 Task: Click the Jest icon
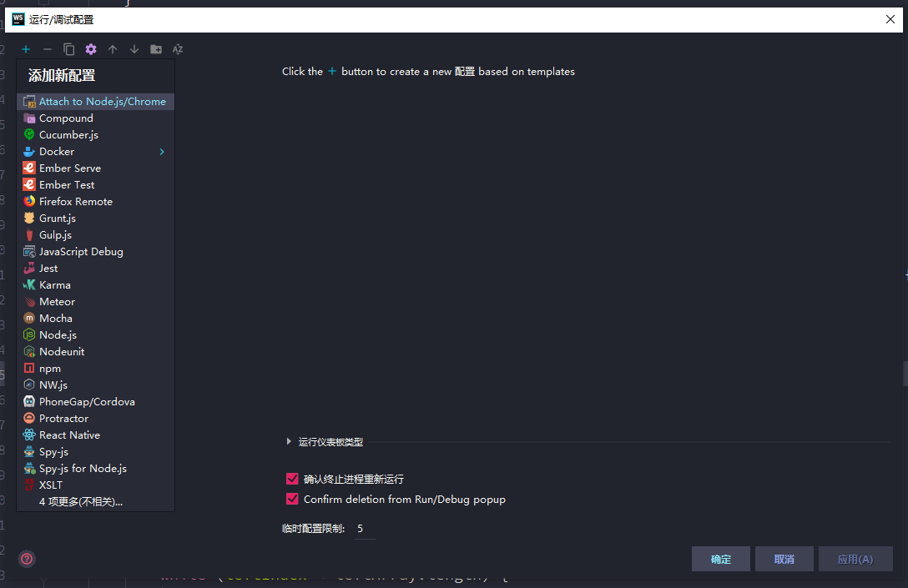[x=29, y=268]
